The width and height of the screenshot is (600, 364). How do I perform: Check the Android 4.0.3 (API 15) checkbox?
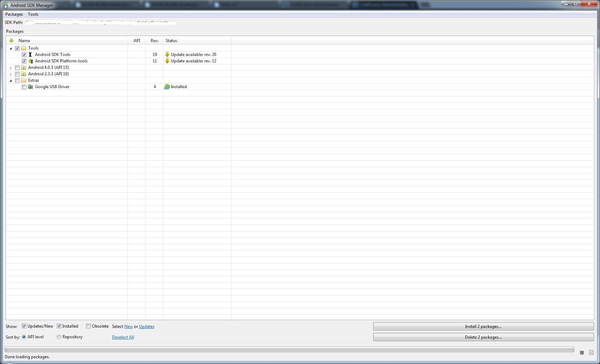[17, 68]
